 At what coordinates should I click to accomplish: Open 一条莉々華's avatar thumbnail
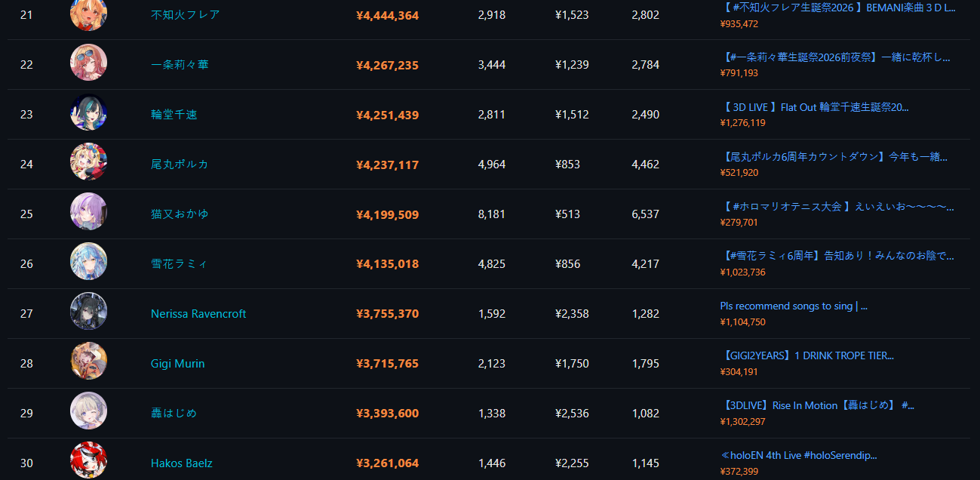88,63
